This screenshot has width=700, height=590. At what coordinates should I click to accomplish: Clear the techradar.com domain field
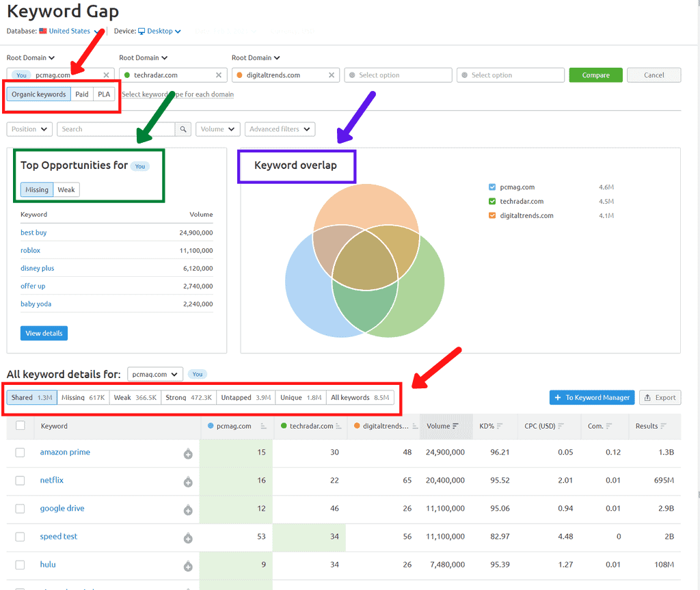tap(219, 75)
